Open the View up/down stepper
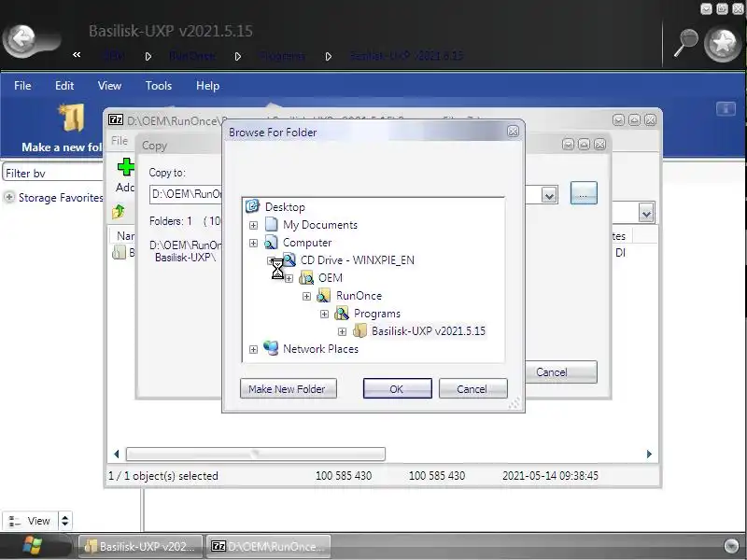The image size is (747, 560). tap(64, 521)
